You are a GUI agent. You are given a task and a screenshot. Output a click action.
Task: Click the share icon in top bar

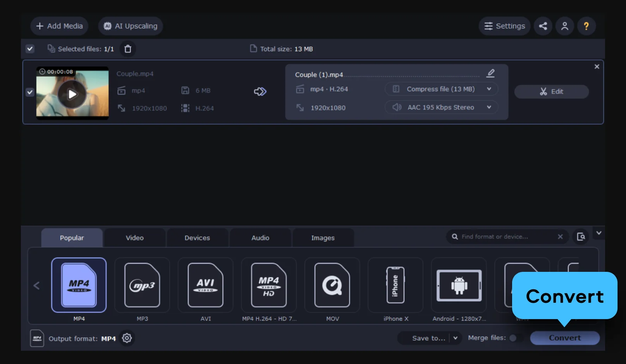coord(543,26)
